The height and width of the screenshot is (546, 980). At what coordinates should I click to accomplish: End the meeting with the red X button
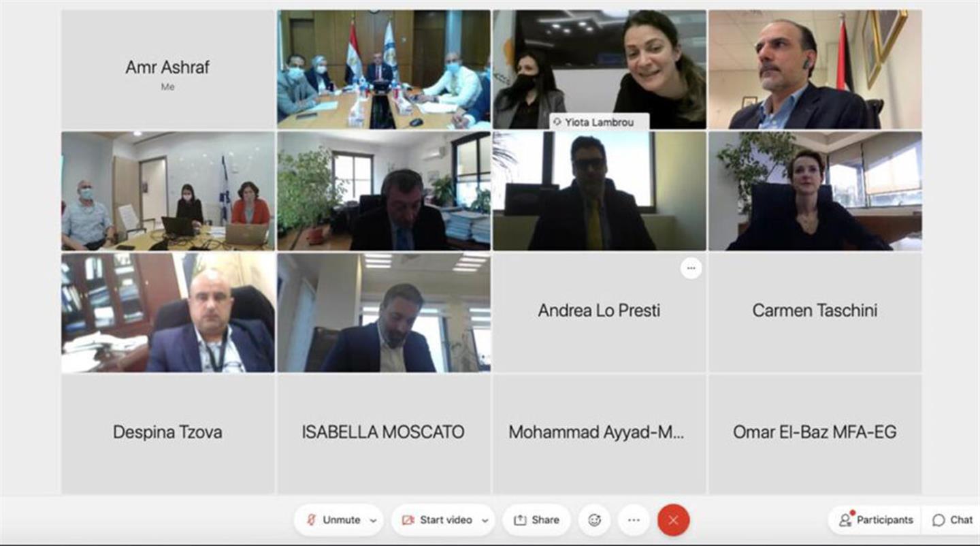pyautogui.click(x=673, y=520)
